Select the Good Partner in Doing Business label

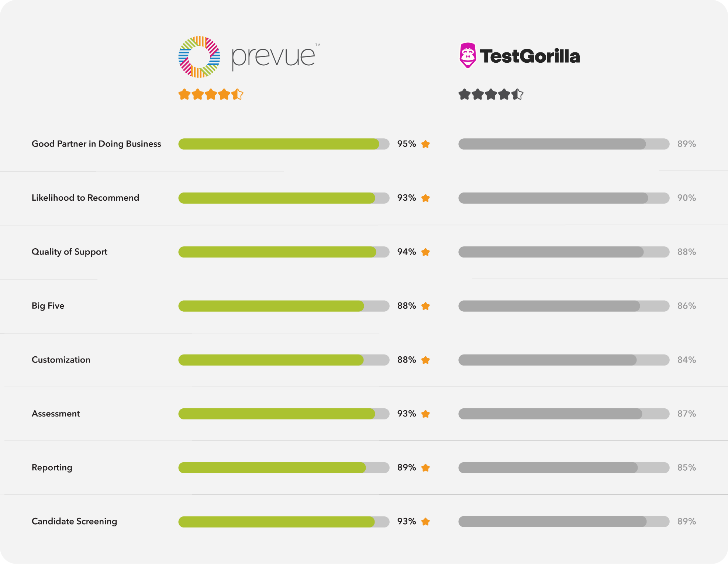coord(96,144)
